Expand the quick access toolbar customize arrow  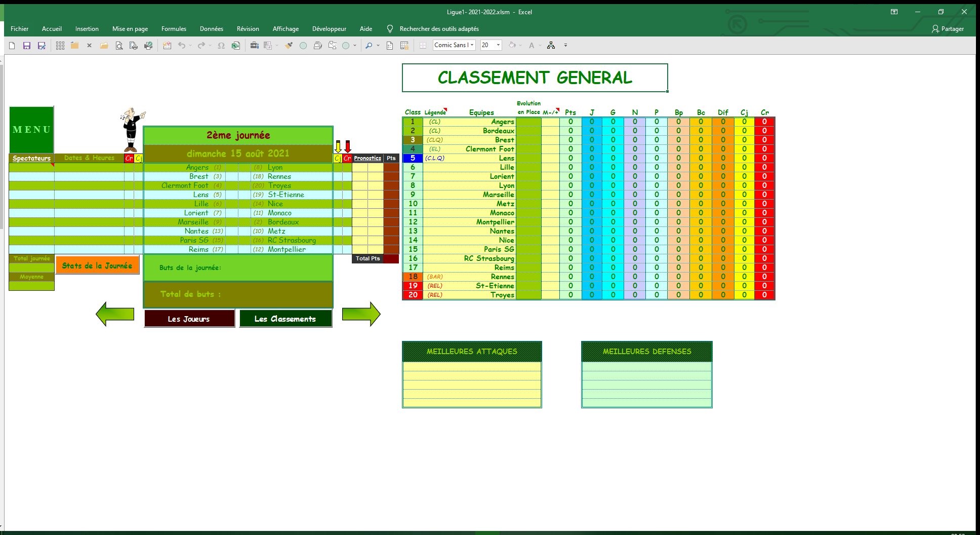tap(565, 46)
